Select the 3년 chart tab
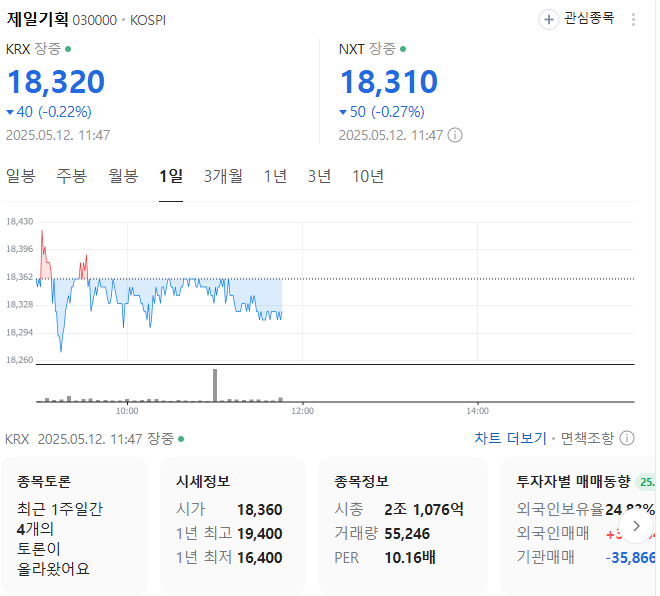The height and width of the screenshot is (596, 660). coord(321,177)
